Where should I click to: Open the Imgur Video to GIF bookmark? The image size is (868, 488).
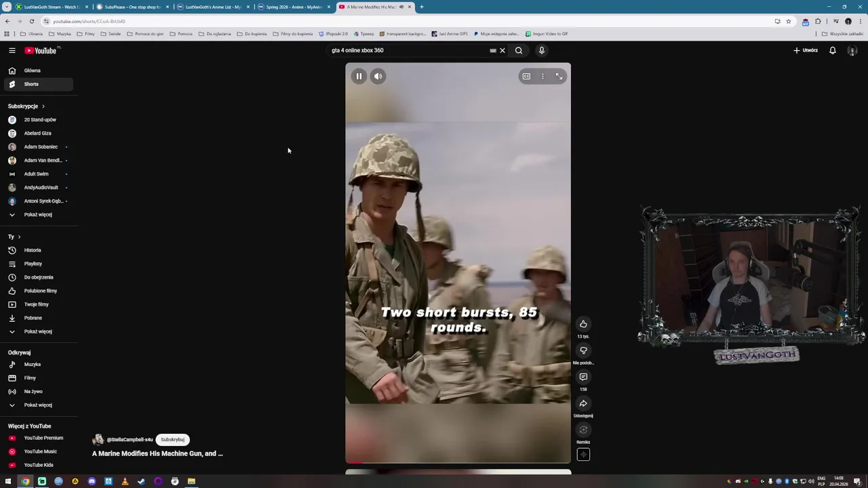point(547,34)
